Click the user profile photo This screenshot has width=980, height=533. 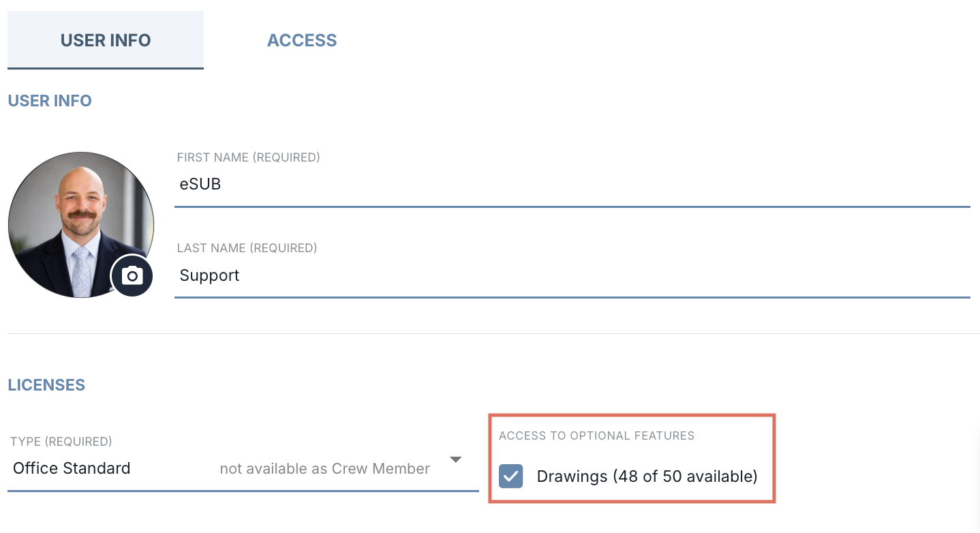(x=80, y=225)
